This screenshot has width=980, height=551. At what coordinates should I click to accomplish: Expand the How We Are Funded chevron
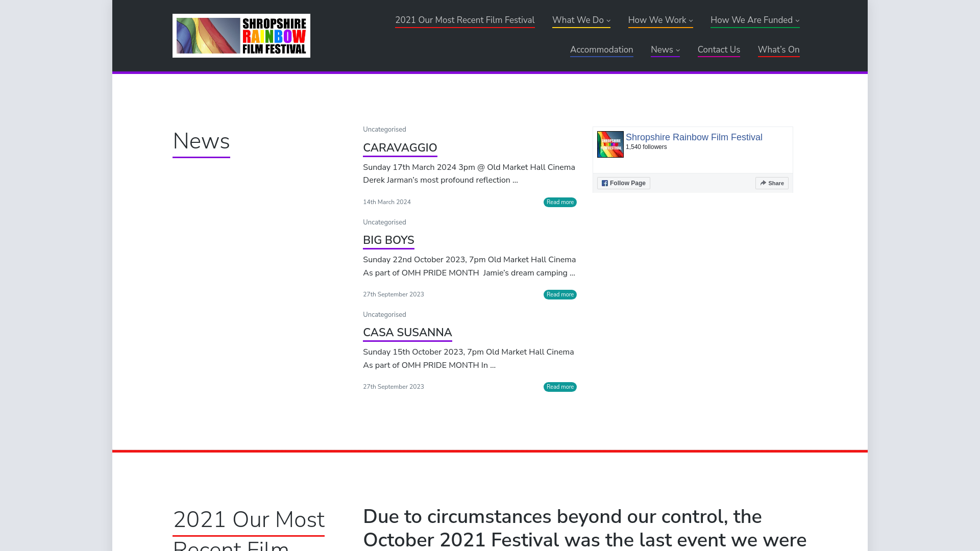click(x=797, y=21)
